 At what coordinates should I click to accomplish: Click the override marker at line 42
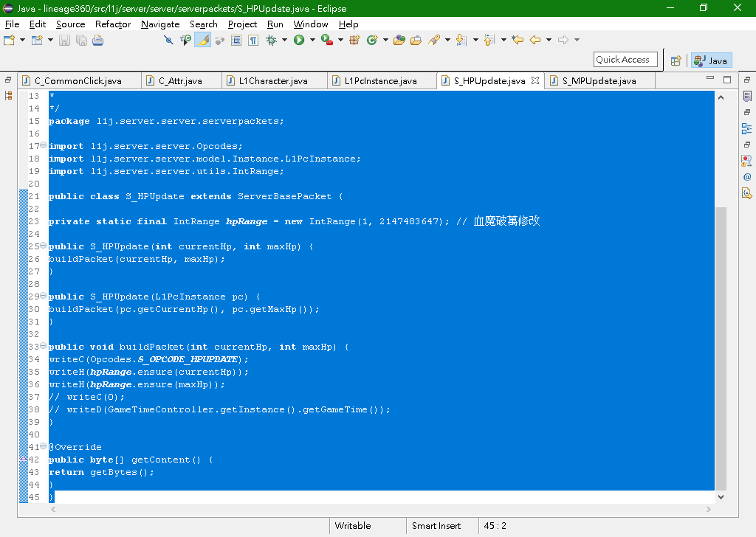23,459
